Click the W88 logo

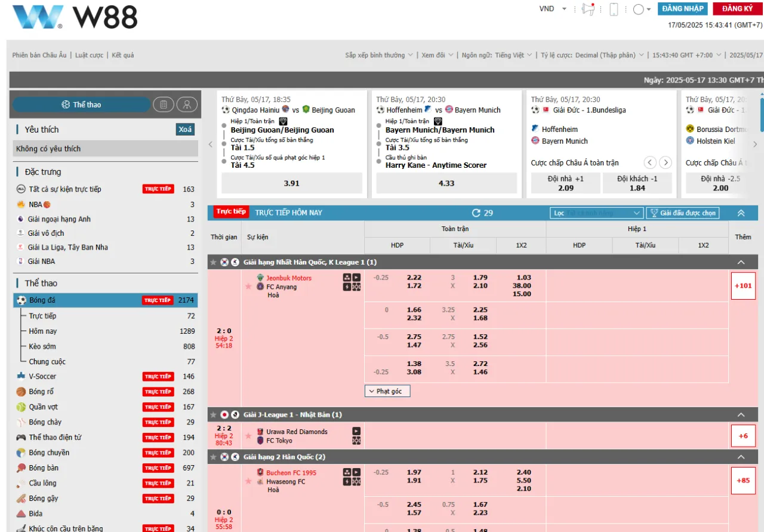[75, 17]
